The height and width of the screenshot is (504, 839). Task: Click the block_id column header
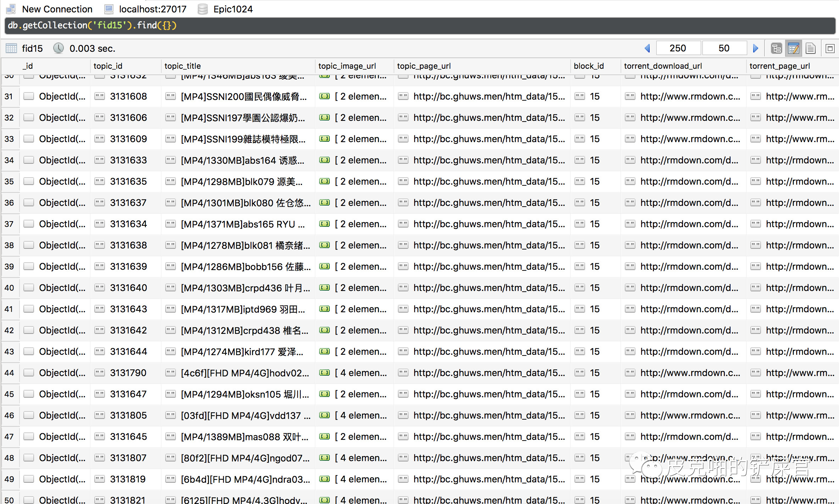[x=589, y=66]
